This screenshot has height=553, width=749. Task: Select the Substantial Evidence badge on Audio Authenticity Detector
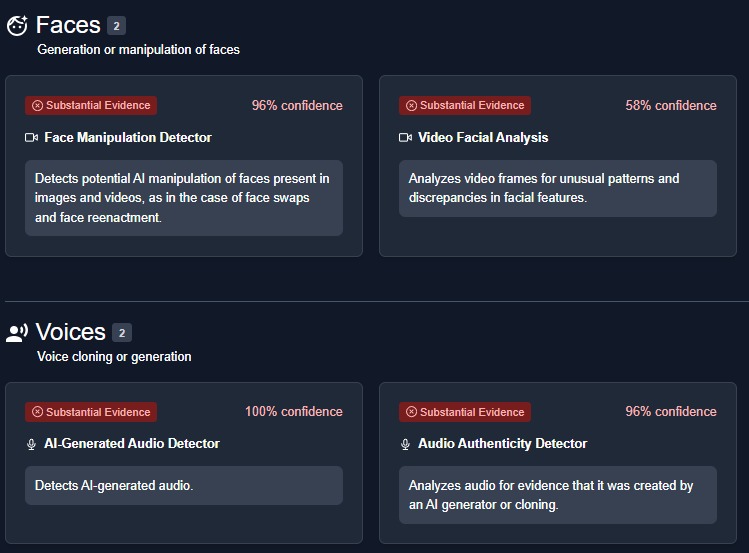(465, 412)
